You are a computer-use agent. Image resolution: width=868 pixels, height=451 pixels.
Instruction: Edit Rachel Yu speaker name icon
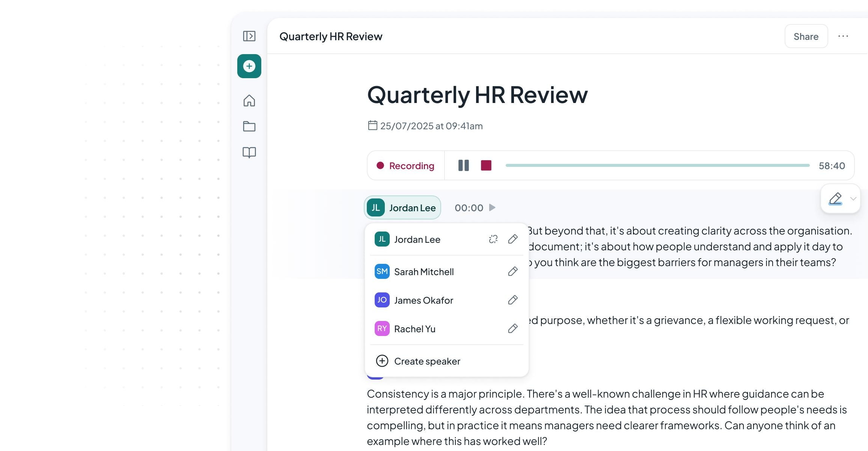tap(513, 328)
